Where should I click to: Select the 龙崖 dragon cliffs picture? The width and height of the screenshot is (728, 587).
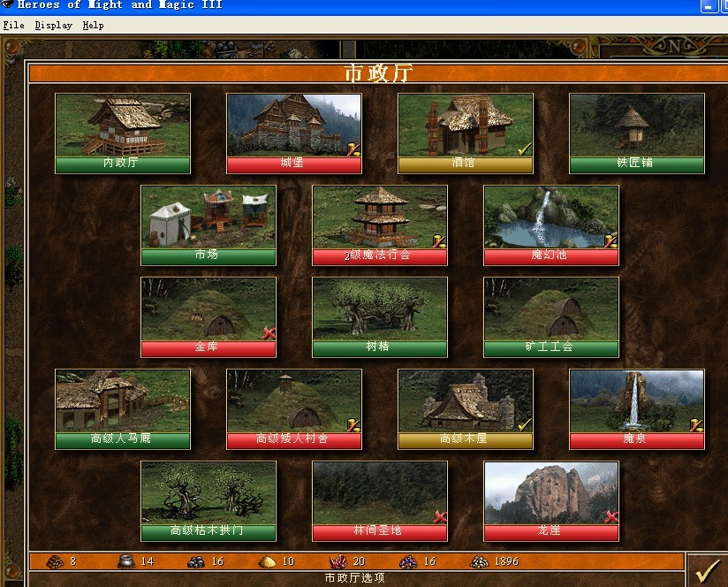point(551,493)
